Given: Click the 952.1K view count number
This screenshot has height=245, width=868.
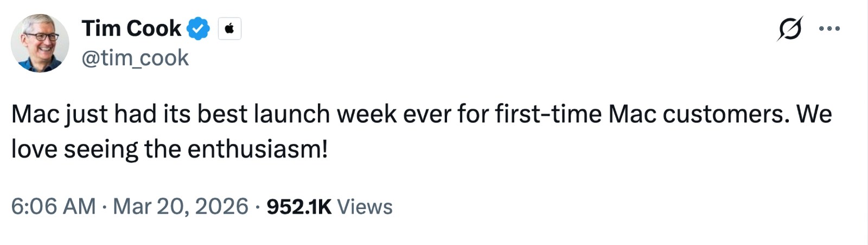Looking at the screenshot, I should click(299, 206).
